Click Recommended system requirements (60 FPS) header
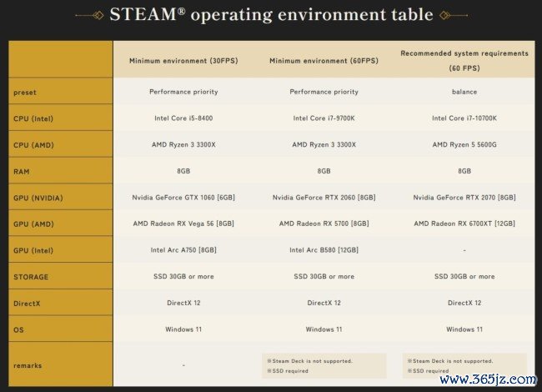542x392 pixels. click(x=464, y=61)
